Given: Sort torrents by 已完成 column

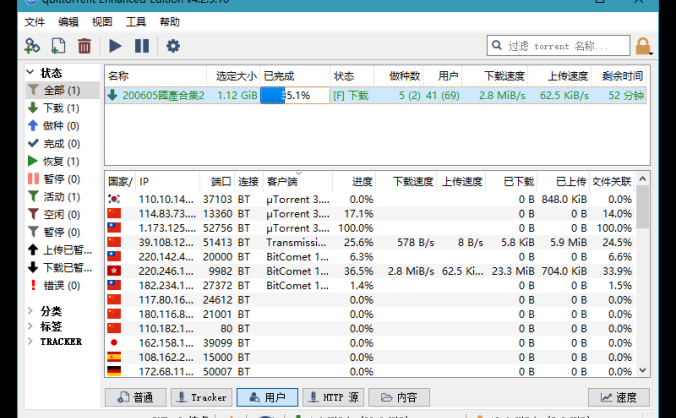Looking at the screenshot, I should [295, 76].
